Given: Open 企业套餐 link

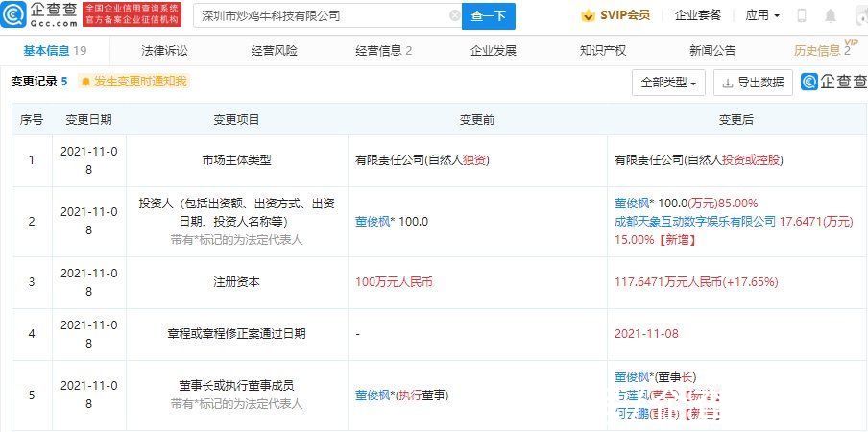Looking at the screenshot, I should click(x=697, y=15).
